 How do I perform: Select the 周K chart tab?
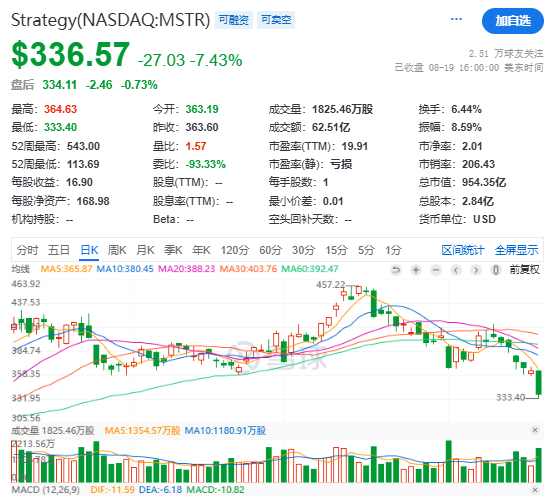(117, 250)
